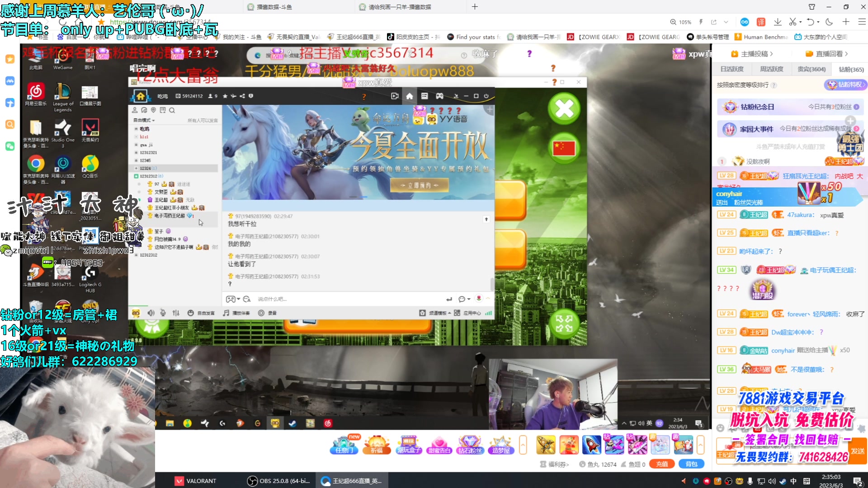Toggle the 录音 recording button

pyautogui.click(x=267, y=313)
